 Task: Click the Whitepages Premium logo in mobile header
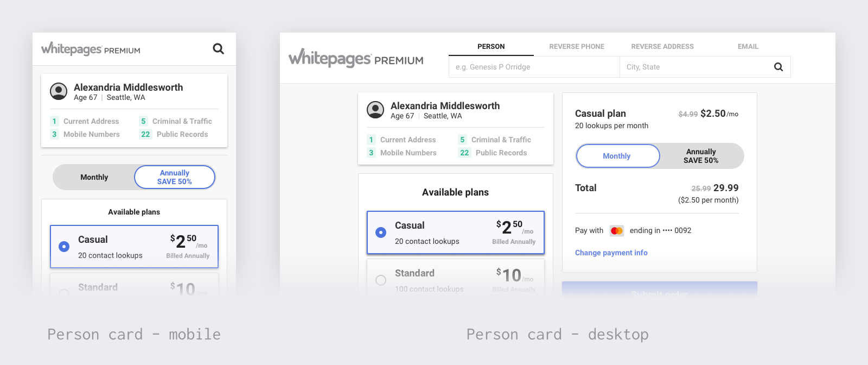tap(91, 49)
